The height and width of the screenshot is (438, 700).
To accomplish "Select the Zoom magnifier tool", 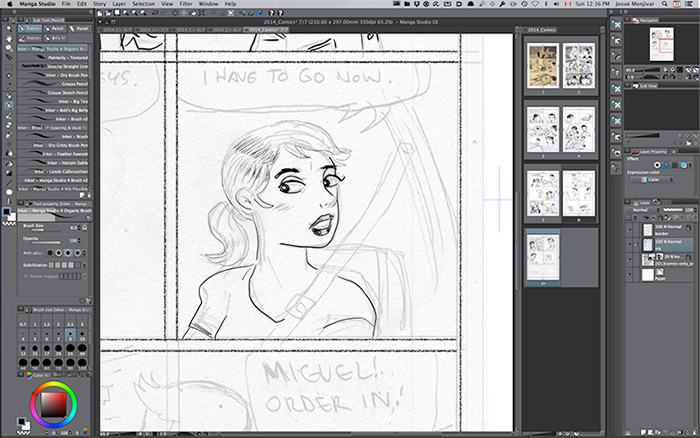I will pos(8,29).
